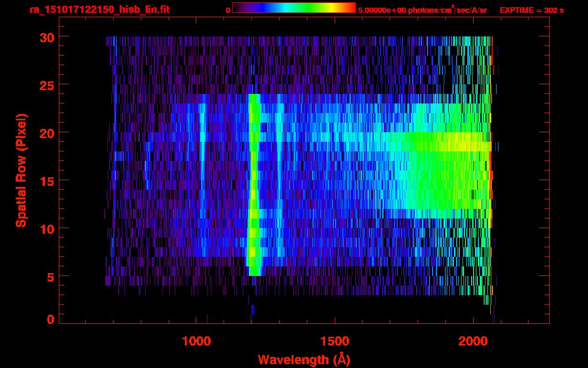Click the Wavelength (Å) axis title

(x=304, y=359)
